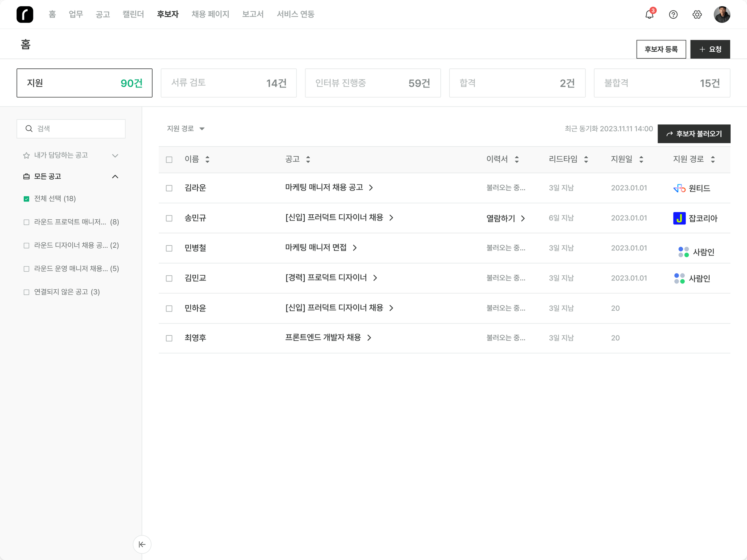The height and width of the screenshot is (560, 747).
Task: Check the checkbox next to 김라운
Action: [169, 188]
